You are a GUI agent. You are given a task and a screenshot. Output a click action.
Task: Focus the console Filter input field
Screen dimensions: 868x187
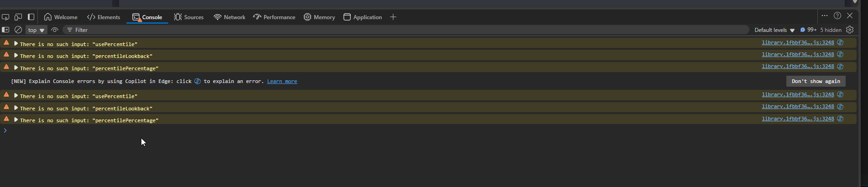(x=406, y=30)
